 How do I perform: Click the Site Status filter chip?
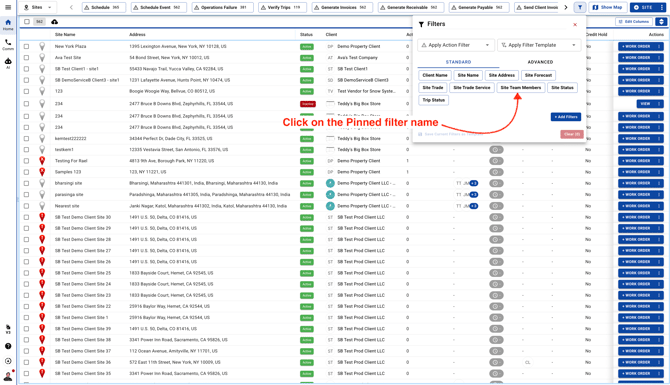562,88
